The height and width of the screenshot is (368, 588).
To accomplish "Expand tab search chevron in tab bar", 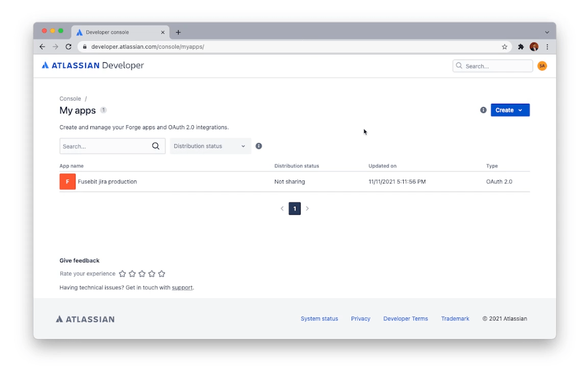I will [547, 32].
